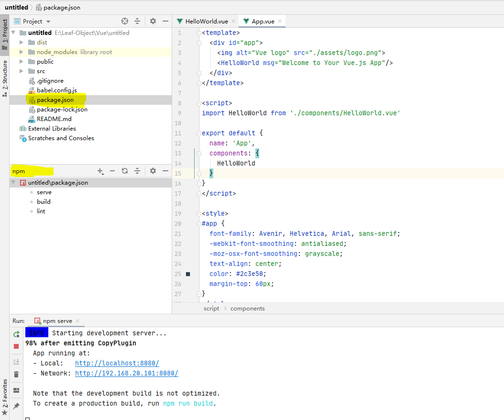Reload npm scripts with refresh icon

(125, 171)
